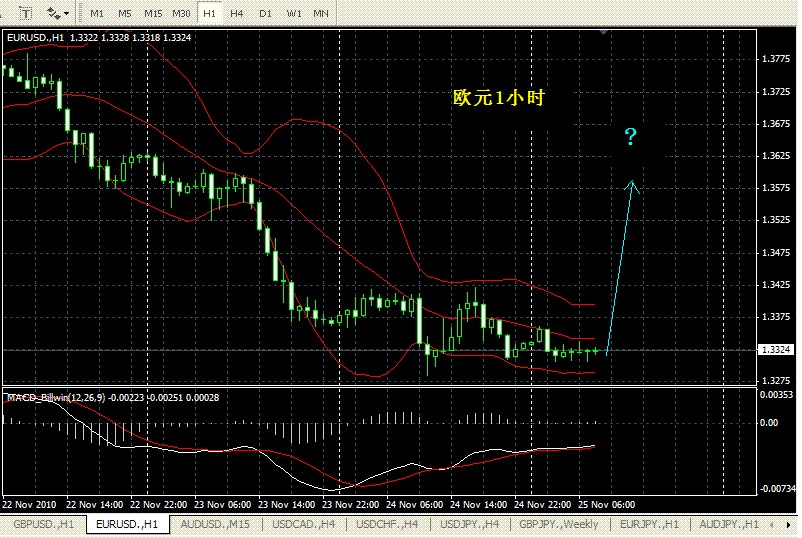Click the chart shift triangle marker
Screen dimensions: 802x538
click(604, 32)
